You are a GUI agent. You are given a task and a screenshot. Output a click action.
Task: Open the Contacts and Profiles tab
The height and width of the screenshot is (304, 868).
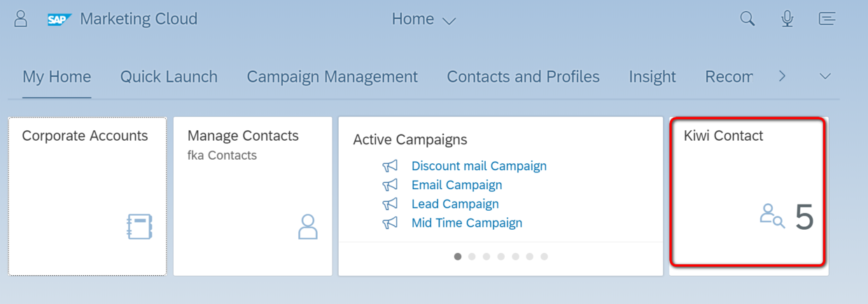point(524,76)
